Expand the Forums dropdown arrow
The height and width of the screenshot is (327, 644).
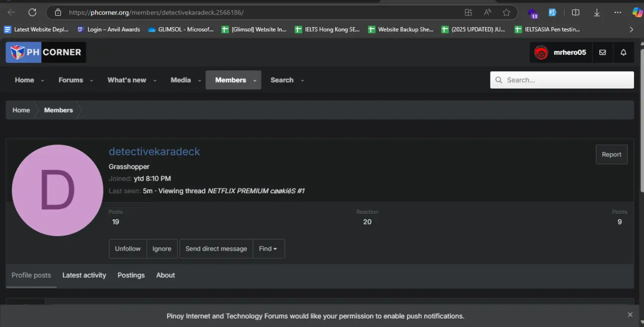(91, 80)
